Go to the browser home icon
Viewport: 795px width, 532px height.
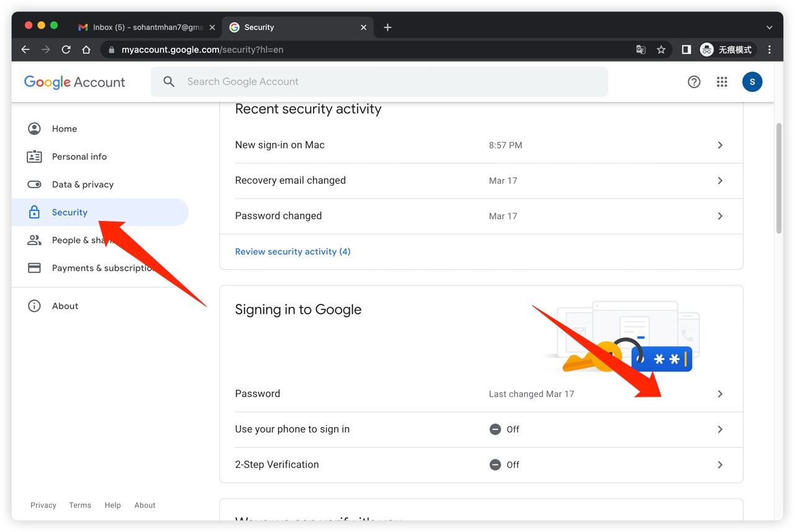pyautogui.click(x=86, y=50)
